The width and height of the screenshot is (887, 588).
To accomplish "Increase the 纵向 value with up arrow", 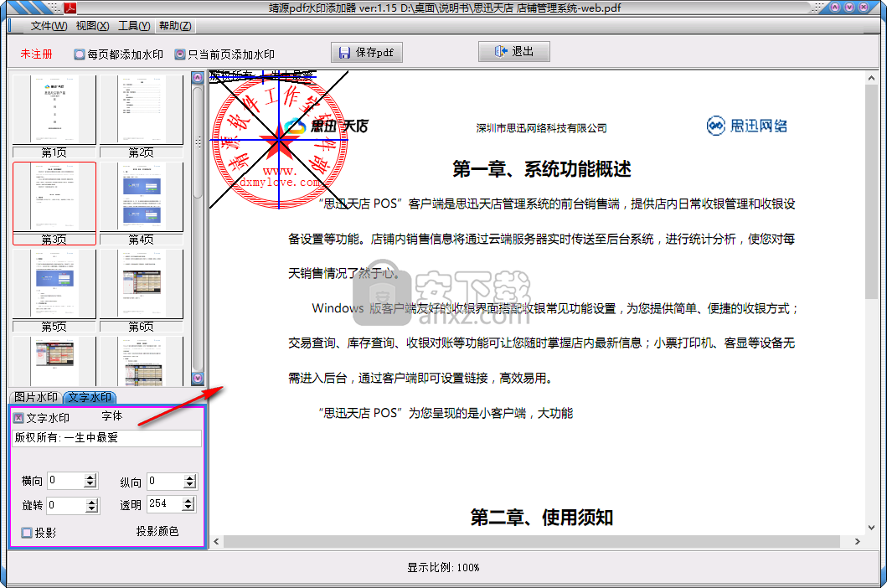I will (190, 478).
